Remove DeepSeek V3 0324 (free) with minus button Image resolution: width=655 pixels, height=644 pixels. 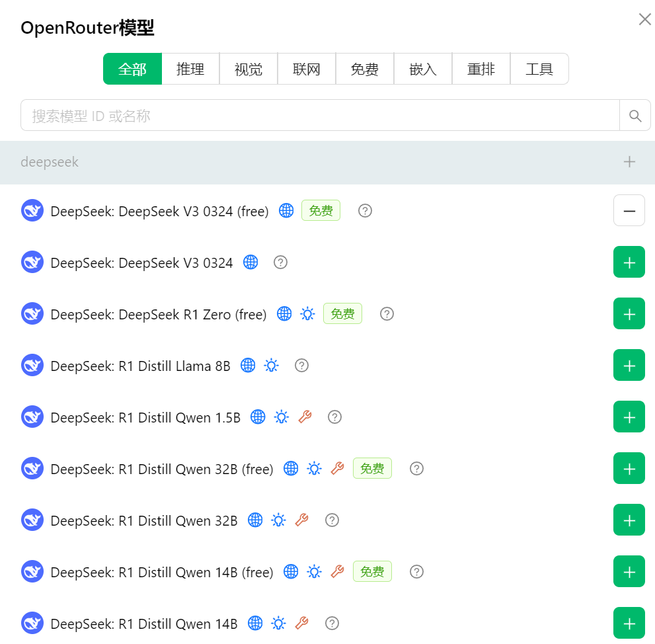click(x=629, y=211)
